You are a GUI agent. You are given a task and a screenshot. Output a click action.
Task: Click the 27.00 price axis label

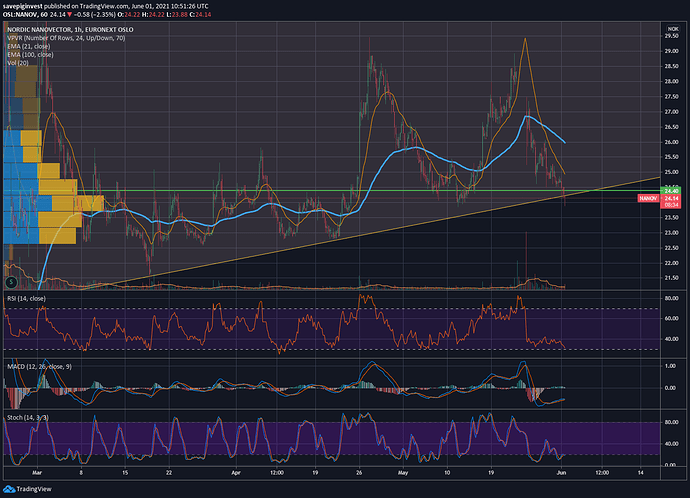point(672,112)
